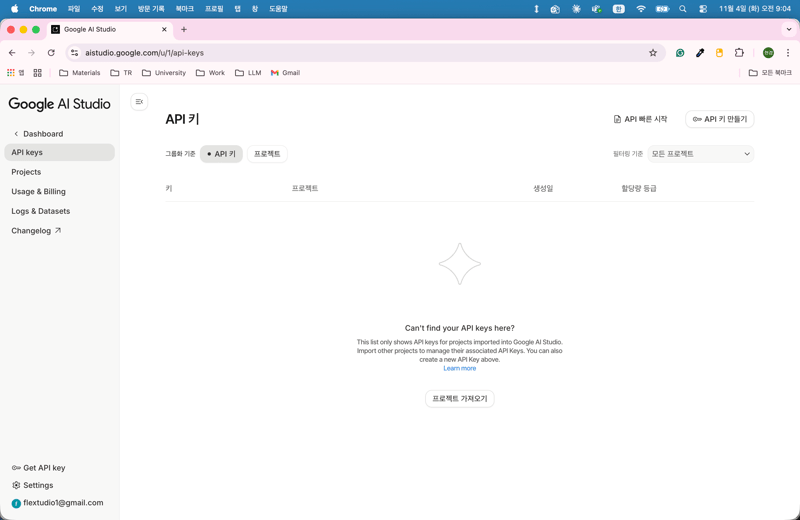Open the TR bookmark folder

click(121, 73)
